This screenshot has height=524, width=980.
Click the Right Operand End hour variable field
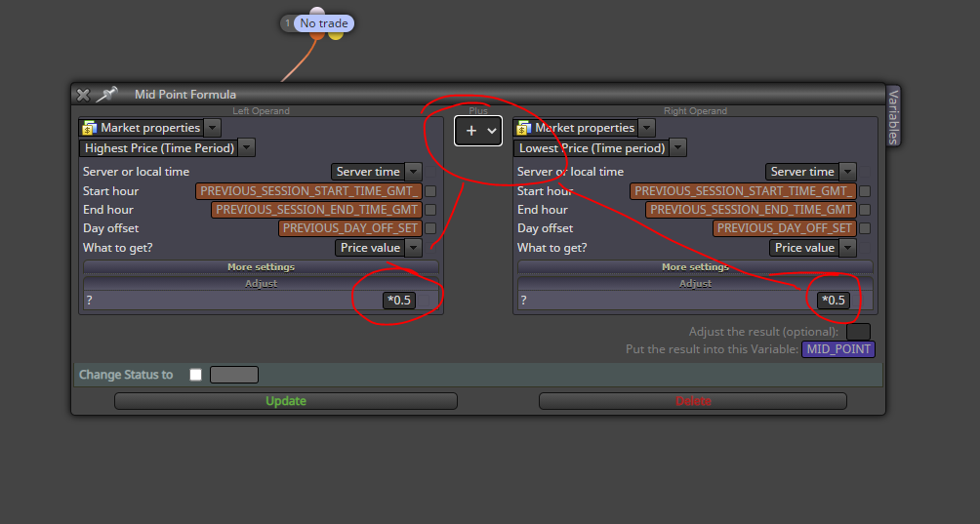click(x=751, y=210)
